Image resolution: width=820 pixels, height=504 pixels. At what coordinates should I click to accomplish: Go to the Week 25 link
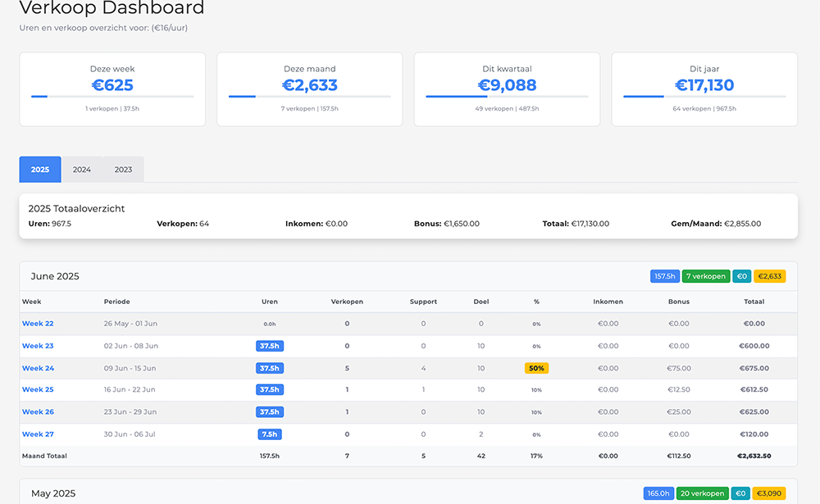pos(38,390)
